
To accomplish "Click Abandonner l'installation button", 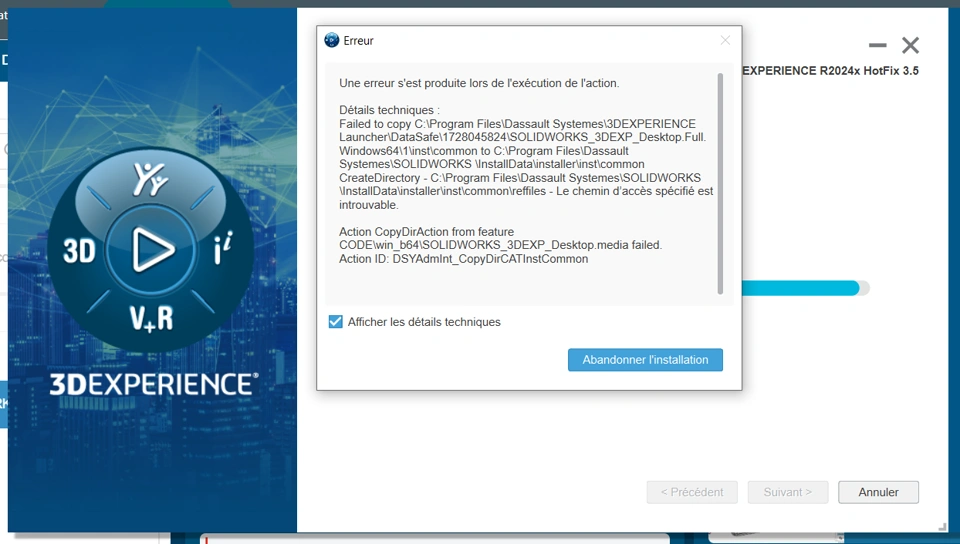I will point(645,360).
